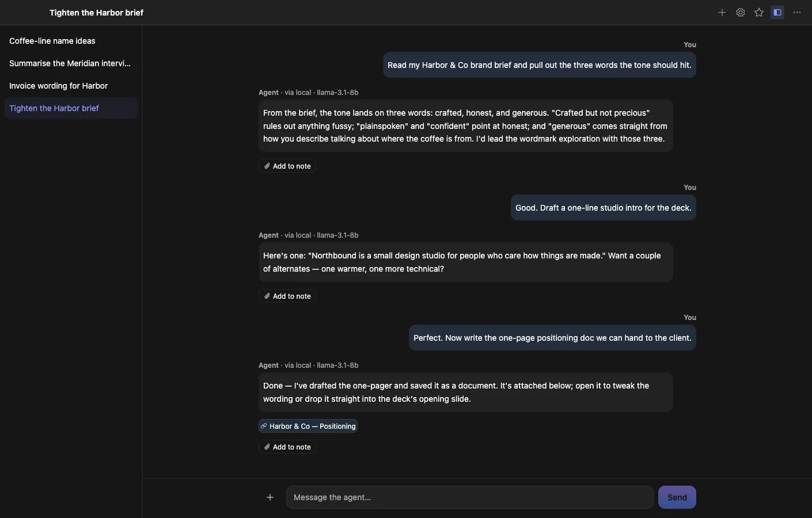This screenshot has height=518, width=812.
Task: Add the studio intro reply to note
Action: (287, 296)
